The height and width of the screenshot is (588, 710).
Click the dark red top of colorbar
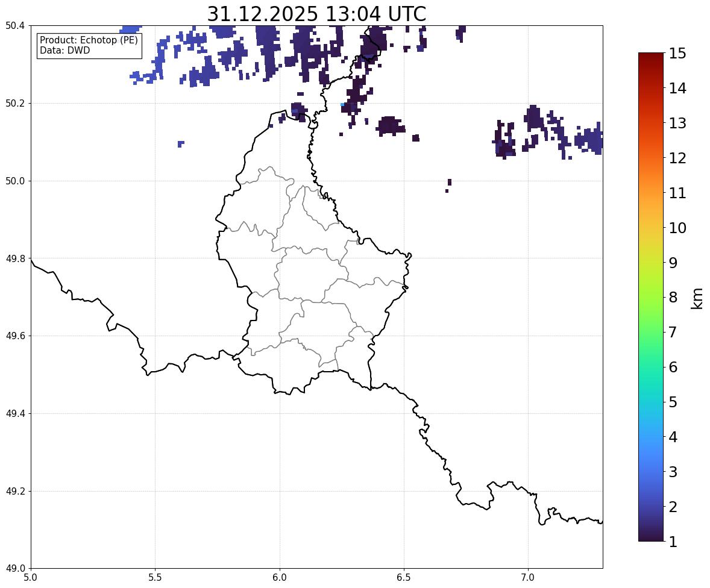(651, 57)
